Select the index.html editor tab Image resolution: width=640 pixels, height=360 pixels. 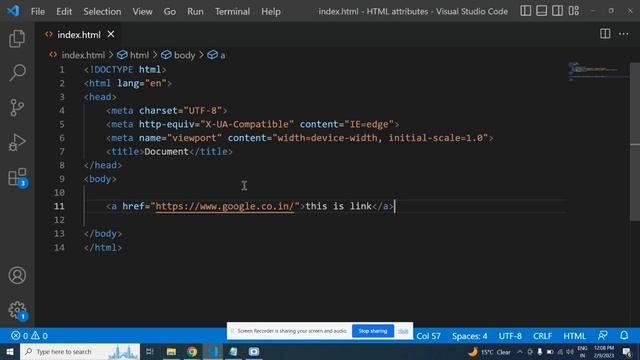(79, 35)
